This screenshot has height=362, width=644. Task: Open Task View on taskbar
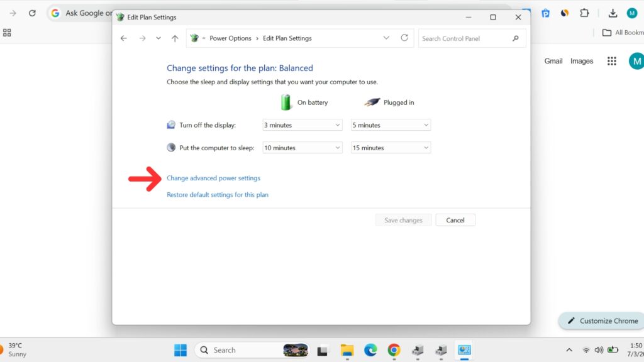323,351
